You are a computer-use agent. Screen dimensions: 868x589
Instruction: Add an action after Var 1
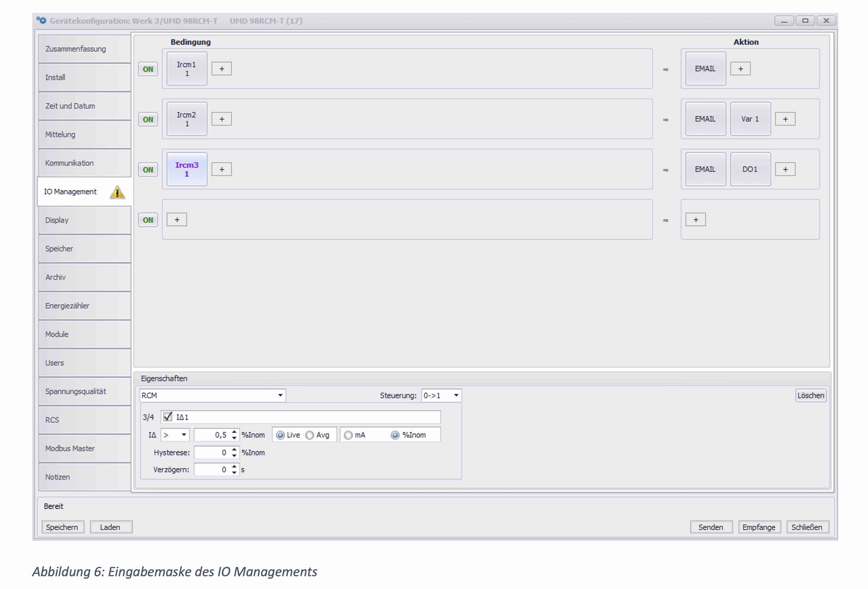tap(785, 119)
